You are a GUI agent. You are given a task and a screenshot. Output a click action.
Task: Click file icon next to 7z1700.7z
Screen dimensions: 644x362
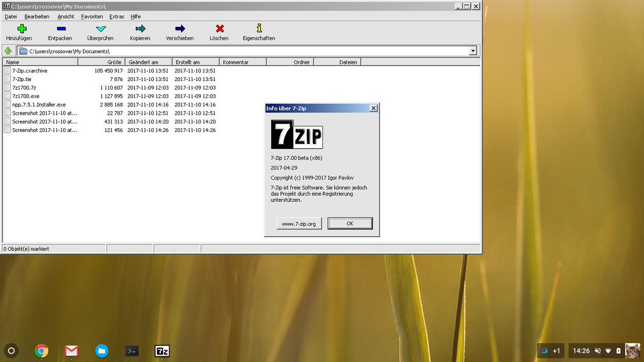tap(7, 87)
